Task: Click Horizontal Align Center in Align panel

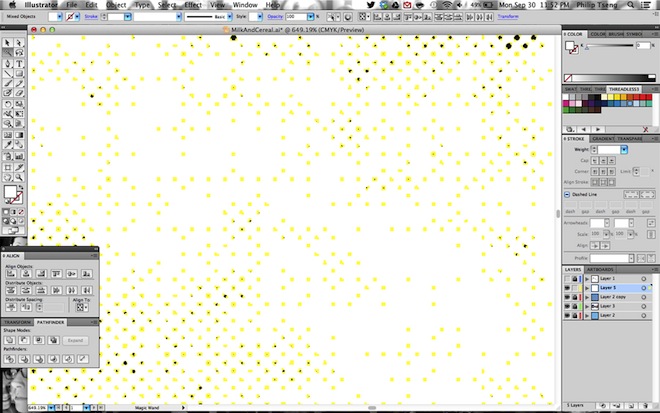Action: pyautogui.click(x=26, y=274)
